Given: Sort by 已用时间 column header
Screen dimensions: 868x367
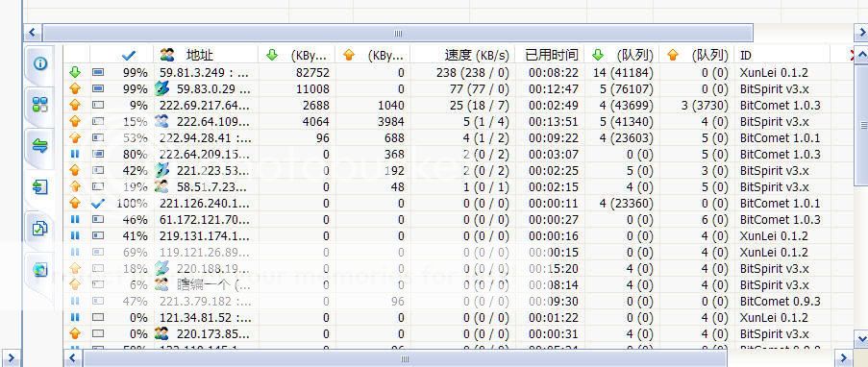Looking at the screenshot, I should click(551, 55).
